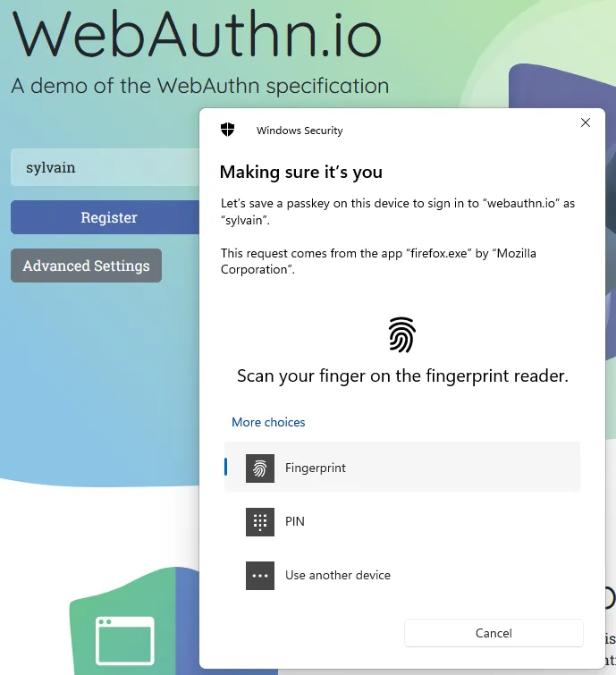The width and height of the screenshot is (616, 675).
Task: Cancel the passkey dialog
Action: tap(494, 633)
